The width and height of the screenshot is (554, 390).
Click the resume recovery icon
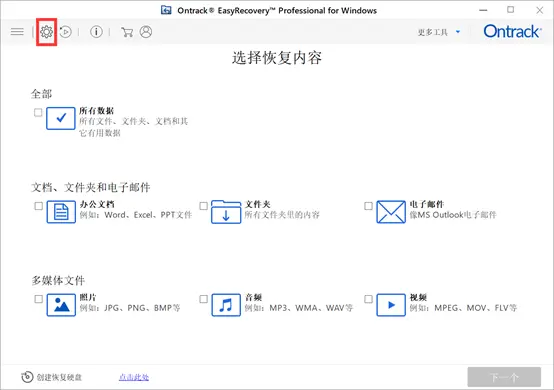pos(65,32)
